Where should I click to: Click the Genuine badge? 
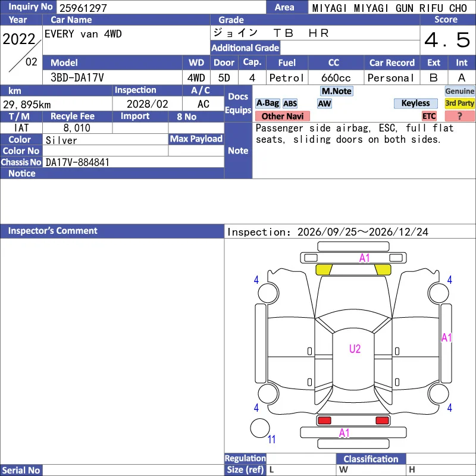point(459,91)
